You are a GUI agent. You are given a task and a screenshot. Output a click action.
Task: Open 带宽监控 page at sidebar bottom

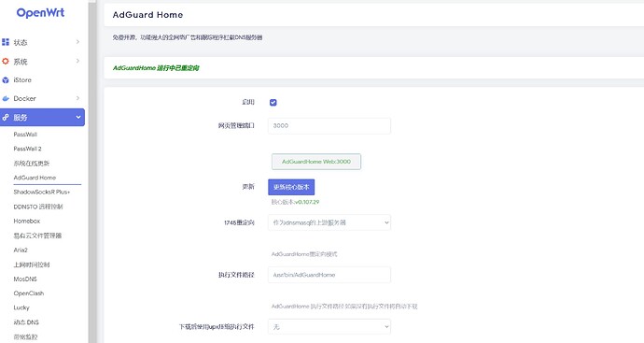25,336
